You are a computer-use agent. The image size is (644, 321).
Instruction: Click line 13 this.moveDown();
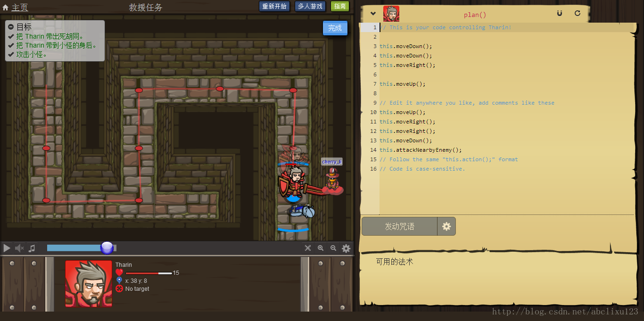pyautogui.click(x=405, y=140)
